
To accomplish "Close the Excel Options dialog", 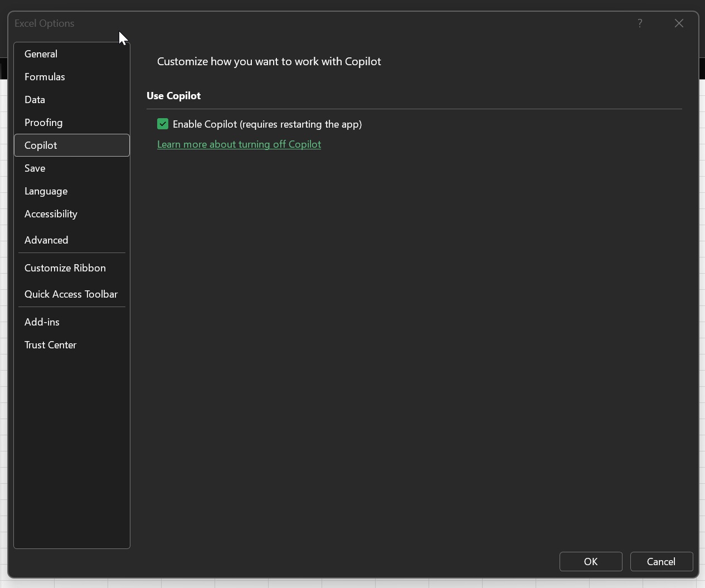I will click(x=679, y=23).
